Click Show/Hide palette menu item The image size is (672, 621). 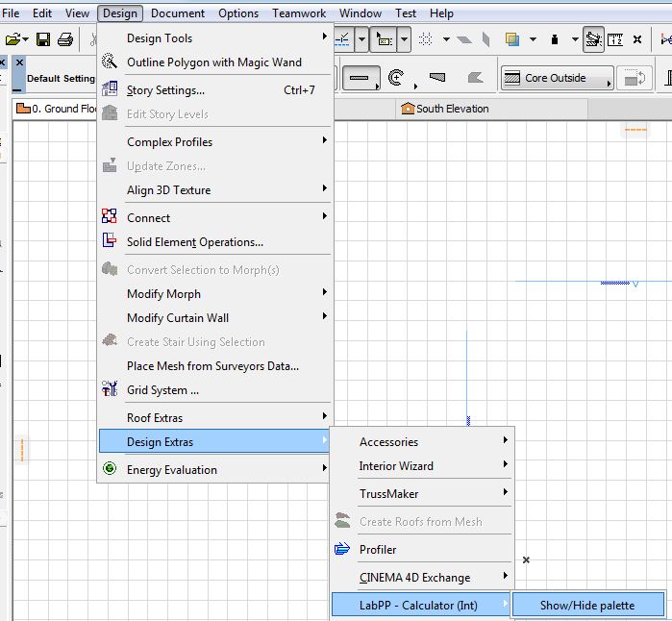(588, 606)
